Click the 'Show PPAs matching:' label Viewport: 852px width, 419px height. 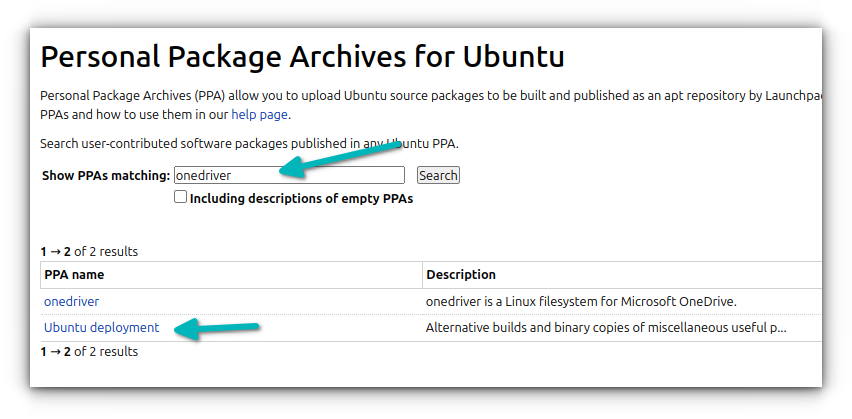pyautogui.click(x=106, y=176)
